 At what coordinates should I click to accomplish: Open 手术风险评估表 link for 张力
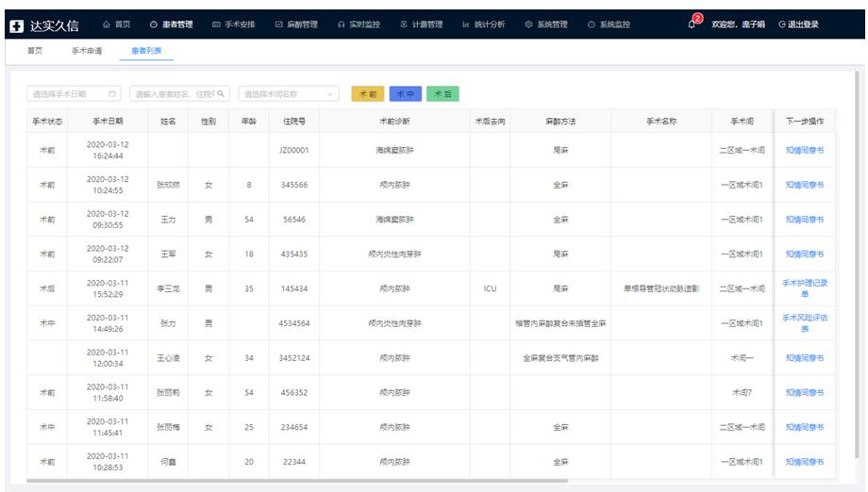(x=804, y=323)
